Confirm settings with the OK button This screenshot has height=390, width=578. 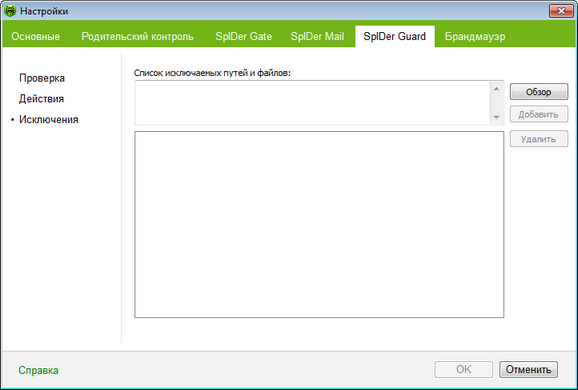[464, 369]
